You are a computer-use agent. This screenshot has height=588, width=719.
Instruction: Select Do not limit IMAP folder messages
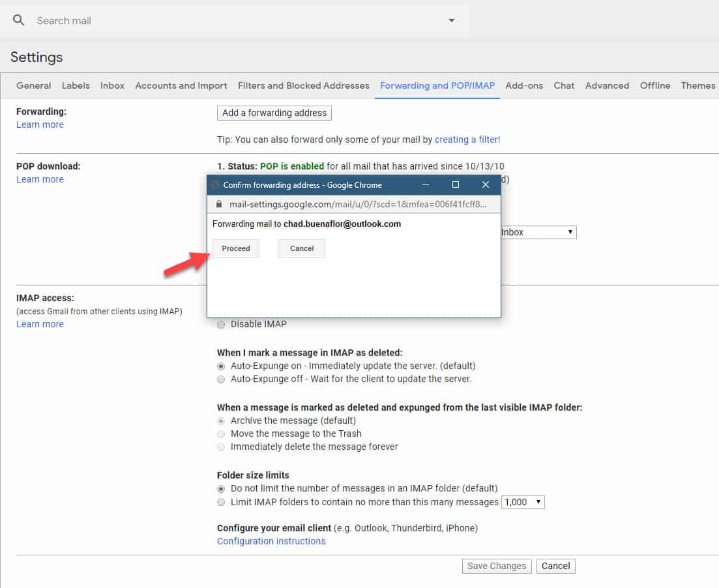coord(221,489)
